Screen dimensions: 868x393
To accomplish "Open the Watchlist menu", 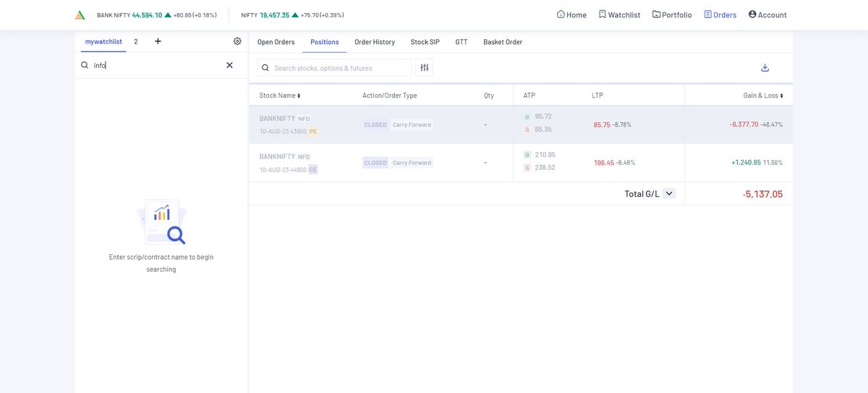I will 619,14.
